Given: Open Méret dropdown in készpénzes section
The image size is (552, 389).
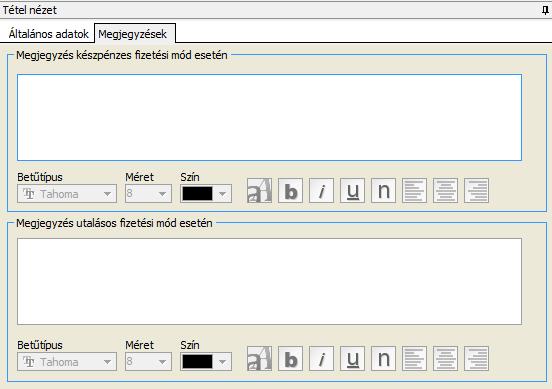Looking at the screenshot, I should tap(148, 194).
